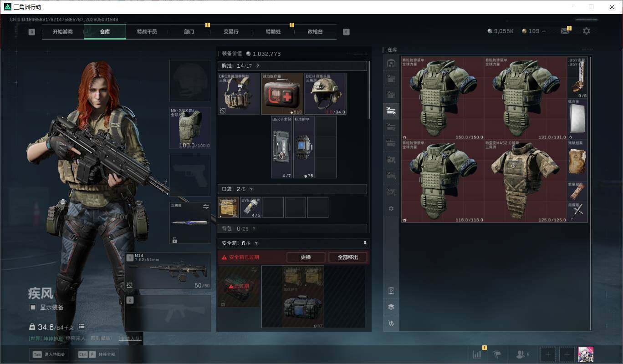Viewport: 623px width, 364px height.
Task: Select the 能量凝胶 item in warehouse
Action: 577,191
